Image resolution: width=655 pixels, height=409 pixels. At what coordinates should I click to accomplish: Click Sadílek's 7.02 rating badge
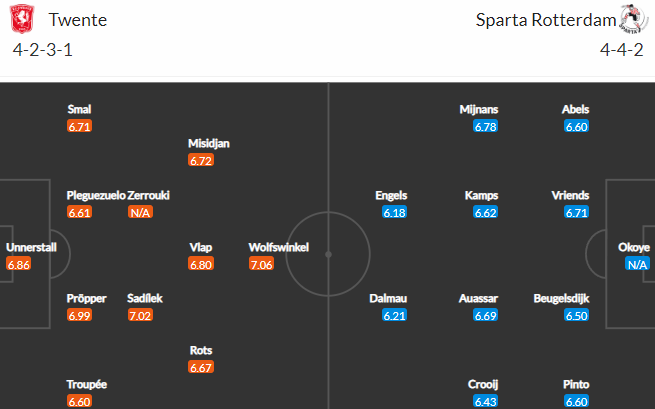140,315
